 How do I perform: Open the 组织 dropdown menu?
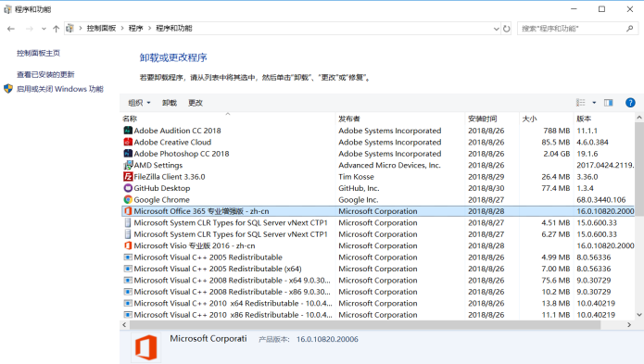[139, 103]
